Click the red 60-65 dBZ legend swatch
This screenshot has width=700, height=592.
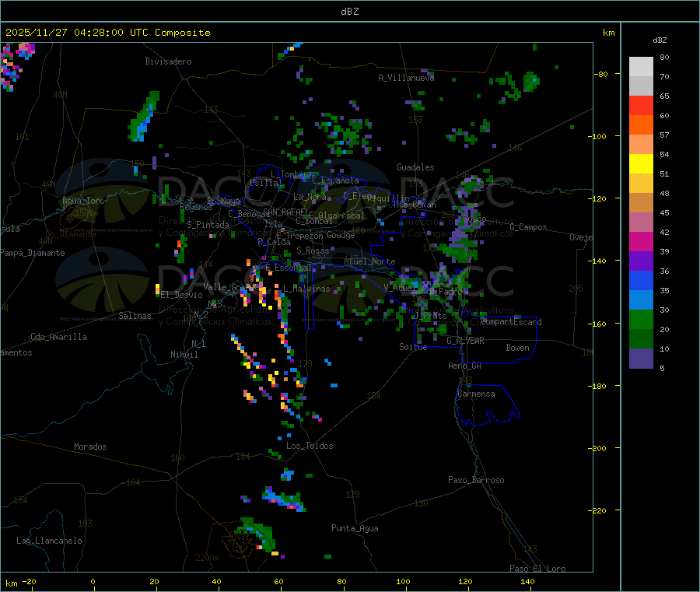(641, 106)
